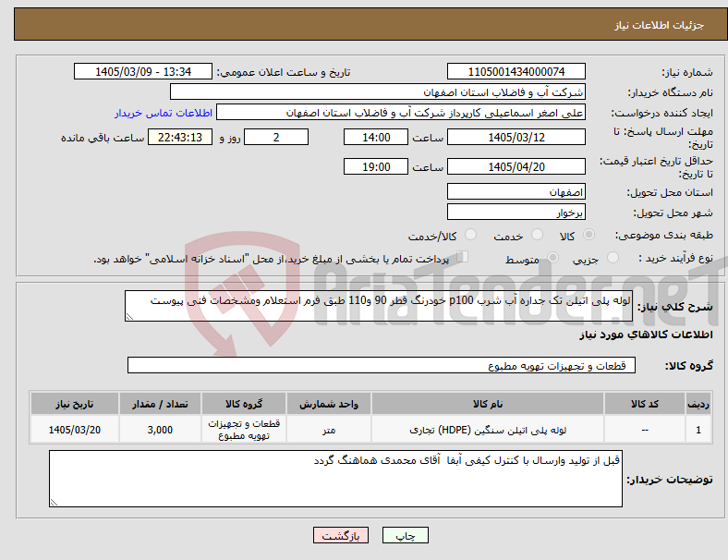Select the خدمت radio button

pyautogui.click(x=537, y=235)
